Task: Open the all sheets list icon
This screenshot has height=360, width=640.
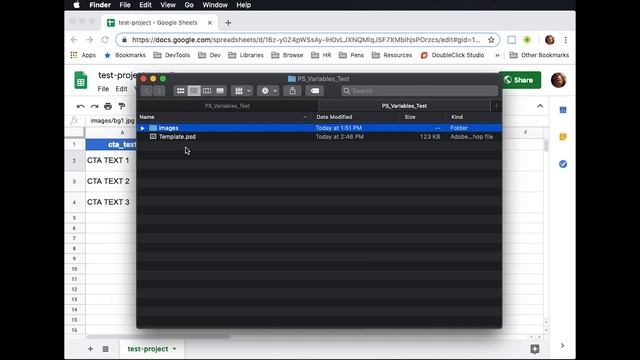Action: (105, 349)
